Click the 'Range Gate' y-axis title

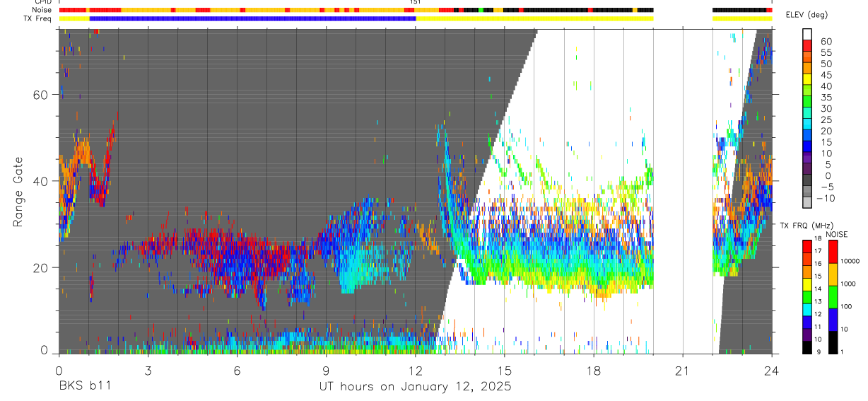click(19, 193)
